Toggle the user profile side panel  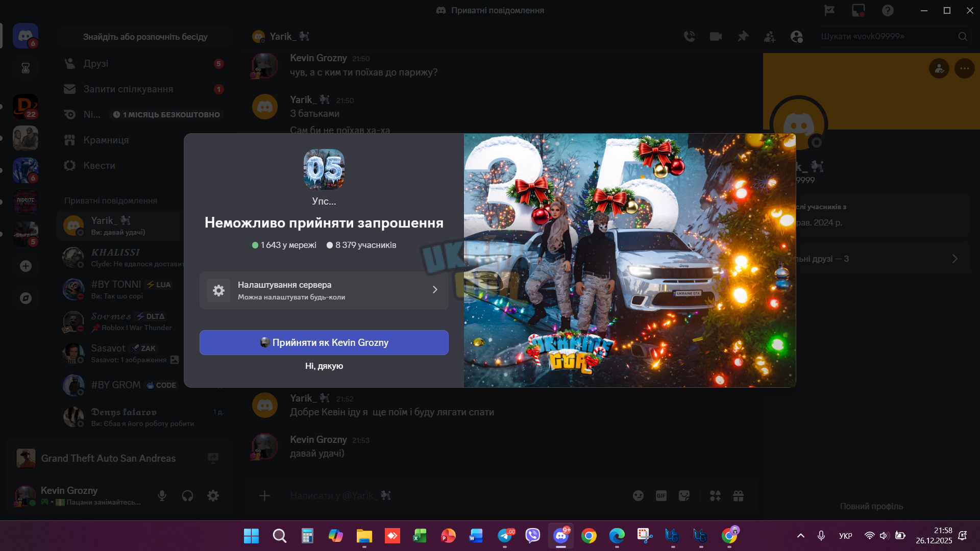pos(796,36)
